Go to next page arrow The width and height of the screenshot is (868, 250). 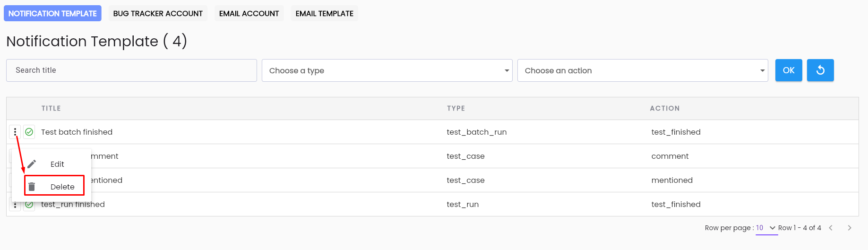(850, 228)
